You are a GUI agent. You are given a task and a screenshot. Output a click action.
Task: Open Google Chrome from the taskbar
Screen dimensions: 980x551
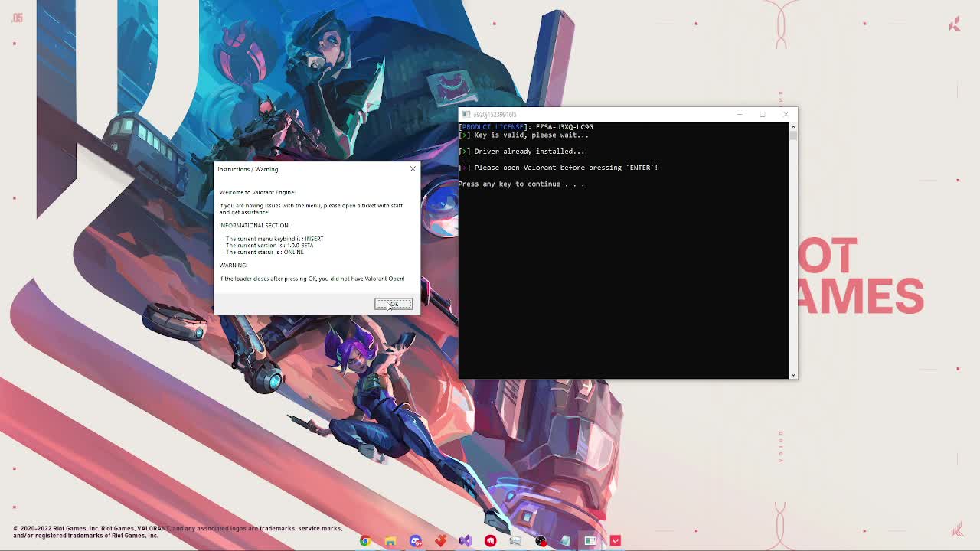point(365,541)
